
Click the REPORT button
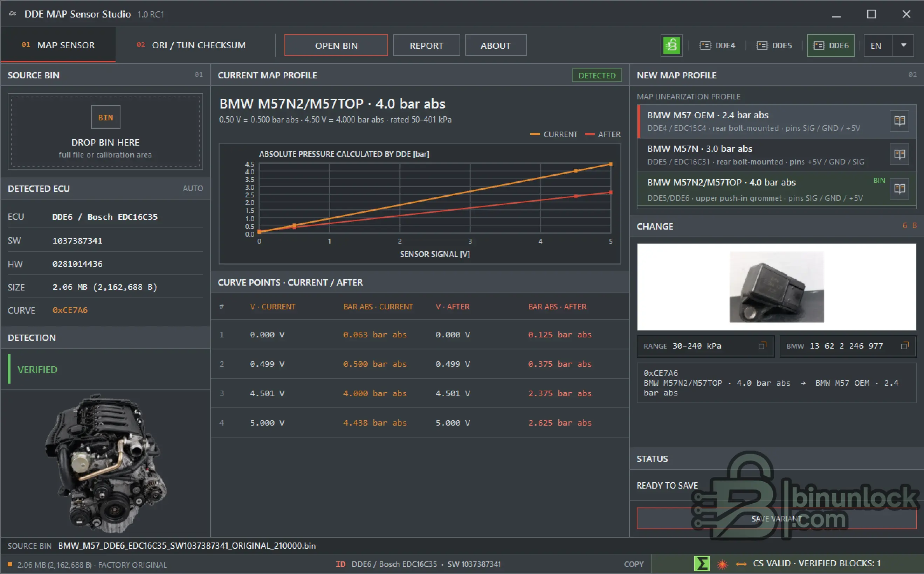(426, 45)
